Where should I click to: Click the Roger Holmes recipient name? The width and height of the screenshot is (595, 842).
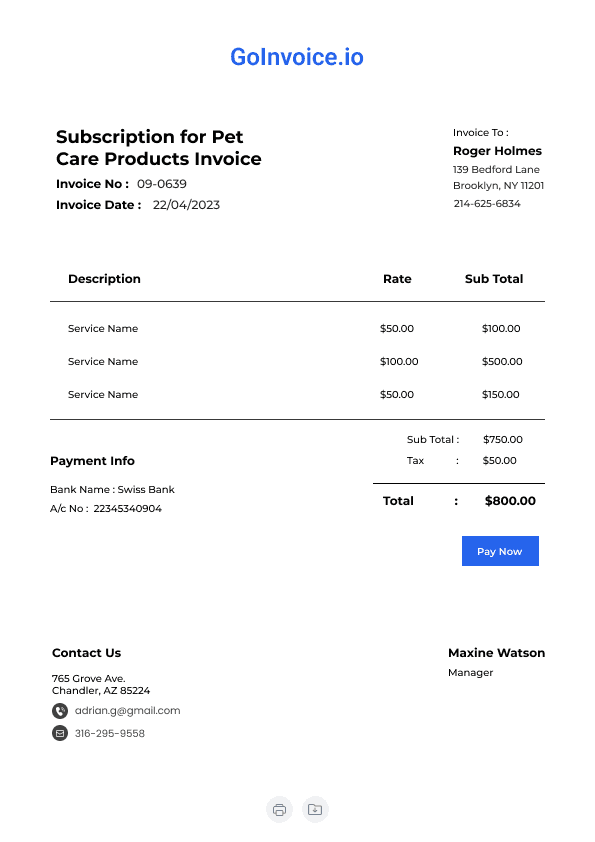497,151
